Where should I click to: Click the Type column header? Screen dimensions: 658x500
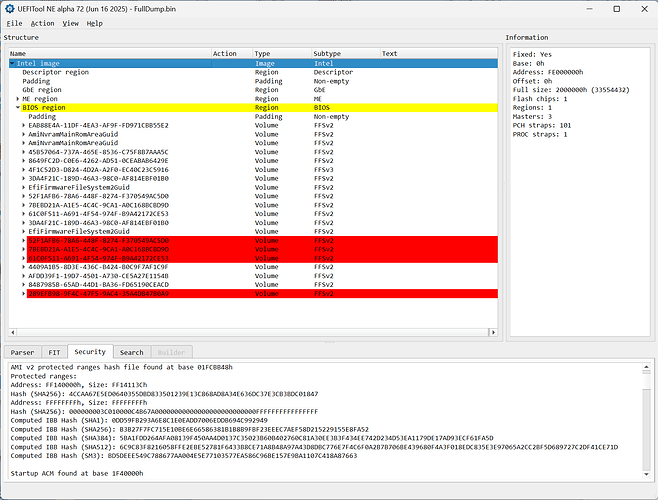point(282,53)
